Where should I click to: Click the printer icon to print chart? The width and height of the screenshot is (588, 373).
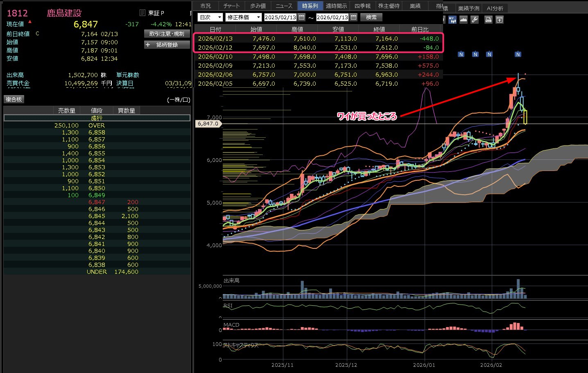(488, 20)
